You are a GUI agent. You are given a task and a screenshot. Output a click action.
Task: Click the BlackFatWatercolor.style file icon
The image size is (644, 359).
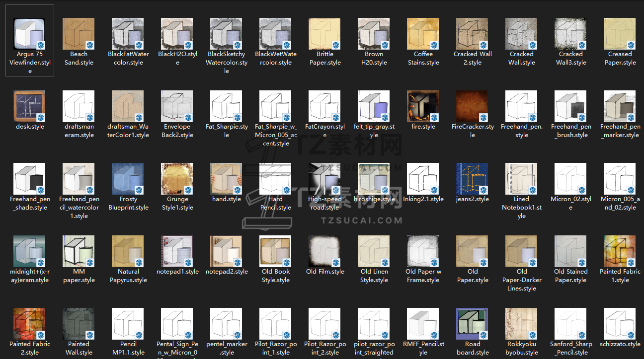click(128, 34)
